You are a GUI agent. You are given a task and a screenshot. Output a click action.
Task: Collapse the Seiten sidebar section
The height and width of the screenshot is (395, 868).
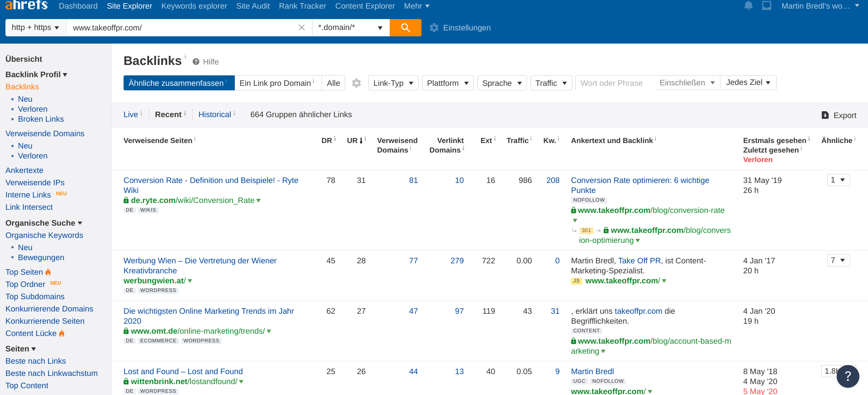pyautogui.click(x=20, y=349)
